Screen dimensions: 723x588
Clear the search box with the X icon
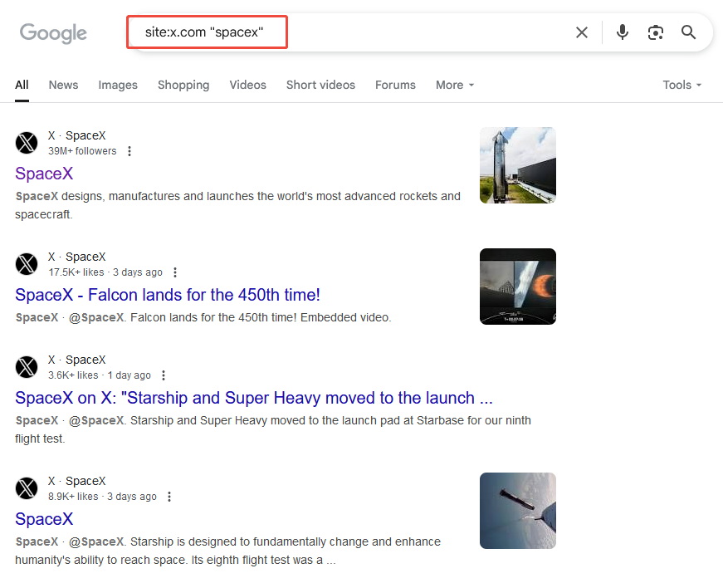582,32
